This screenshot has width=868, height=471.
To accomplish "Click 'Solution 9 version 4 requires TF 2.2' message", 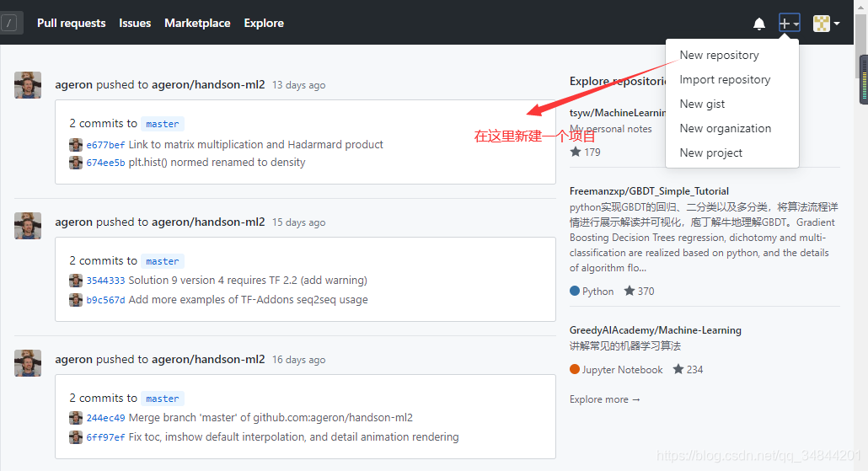I will click(x=248, y=280).
